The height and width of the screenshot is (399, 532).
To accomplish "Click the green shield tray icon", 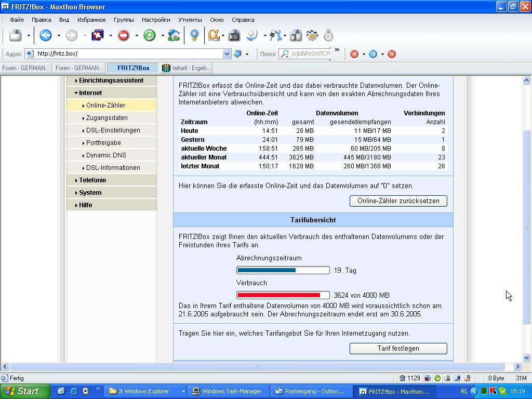I will tap(503, 391).
